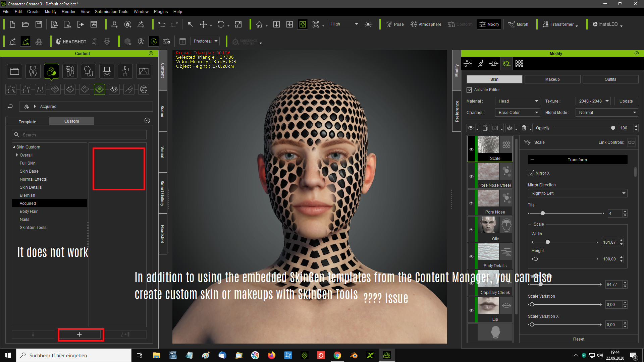The height and width of the screenshot is (362, 644).
Task: Open Chrome from the taskbar
Action: point(337,355)
